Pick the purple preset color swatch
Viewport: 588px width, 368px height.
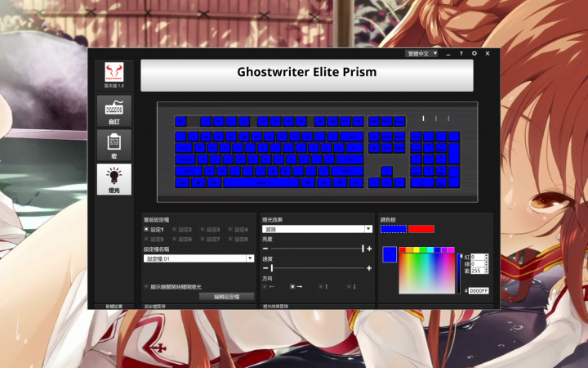tap(444, 249)
